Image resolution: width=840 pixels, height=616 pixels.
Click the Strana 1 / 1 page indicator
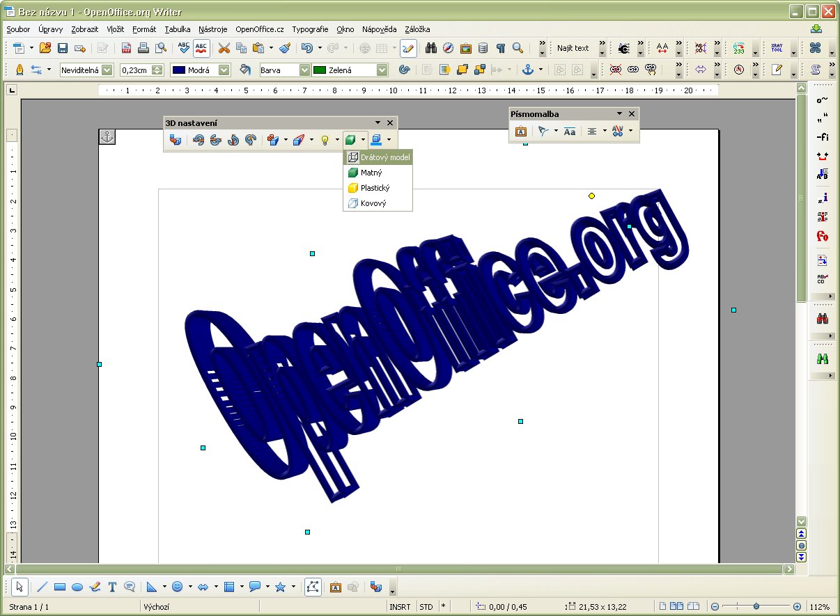(x=29, y=607)
